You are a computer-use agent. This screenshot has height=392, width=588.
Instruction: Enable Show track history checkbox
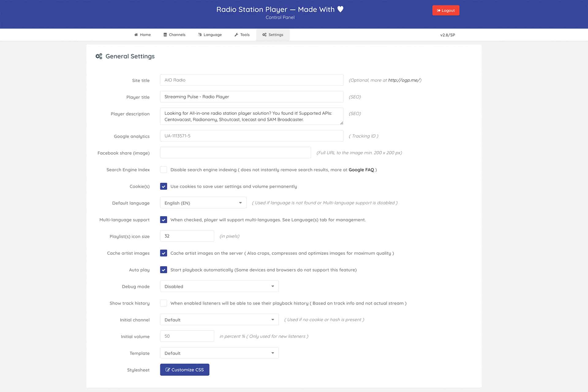(x=164, y=303)
